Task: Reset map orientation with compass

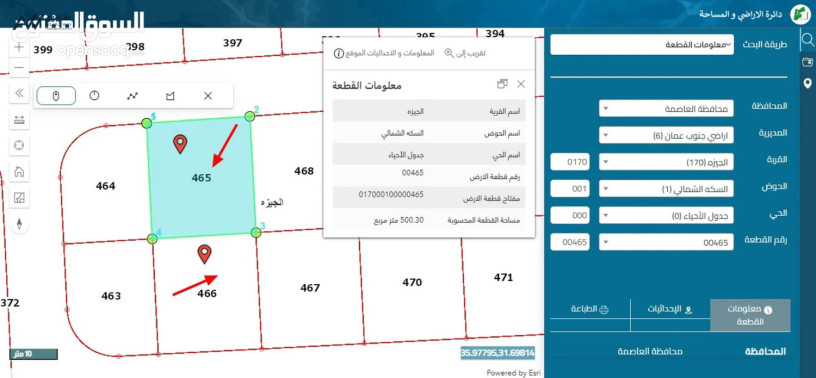Action: (19, 224)
